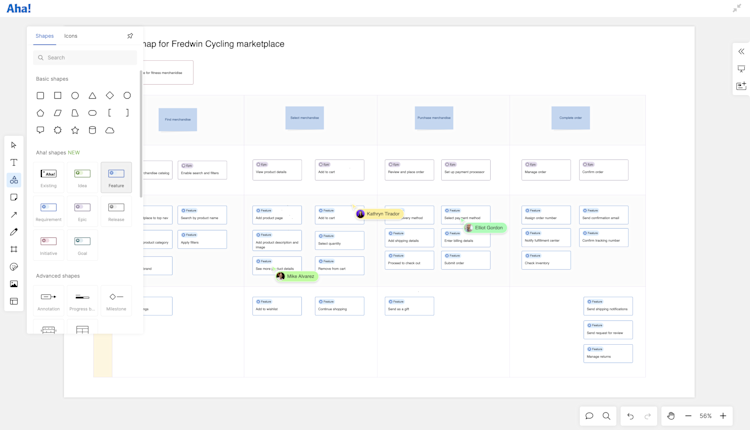Screen dimensions: 750x430
Task: Toggle the Shapes tool in toolbar
Action: click(14, 180)
